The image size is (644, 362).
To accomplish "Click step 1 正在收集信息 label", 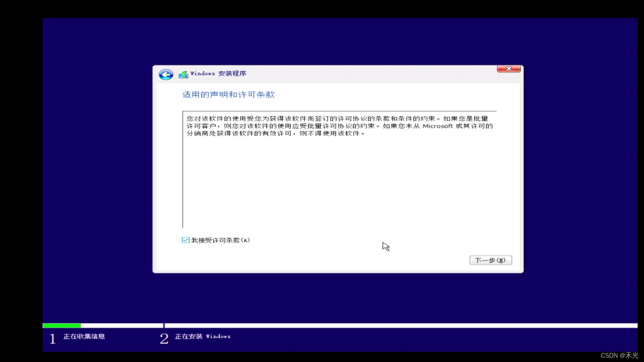I will (84, 336).
